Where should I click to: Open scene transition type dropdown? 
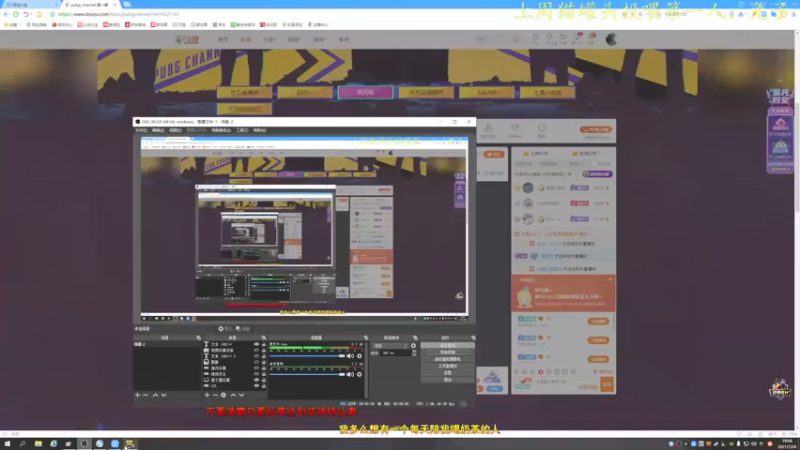(390, 345)
